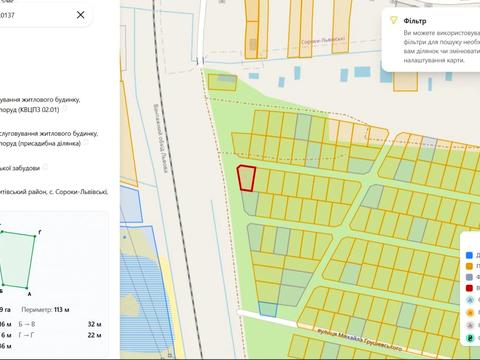Click the Фільтр tooltip heading
This screenshot has width=480, height=360.
(415, 21)
